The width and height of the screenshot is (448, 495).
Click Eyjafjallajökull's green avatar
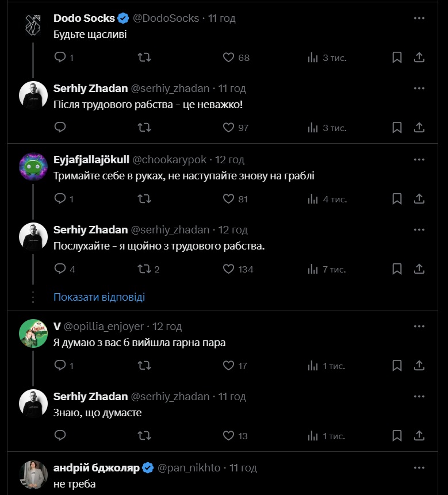(x=33, y=166)
